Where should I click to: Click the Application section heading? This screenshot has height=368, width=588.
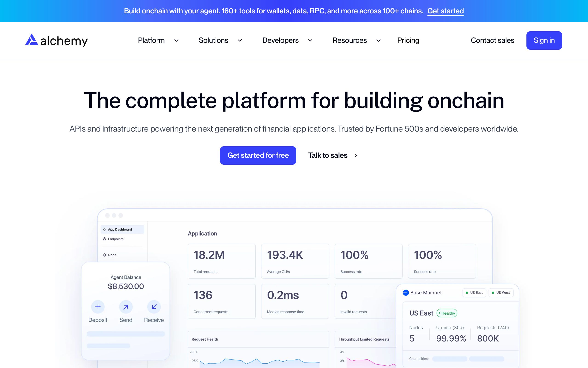coord(202,233)
